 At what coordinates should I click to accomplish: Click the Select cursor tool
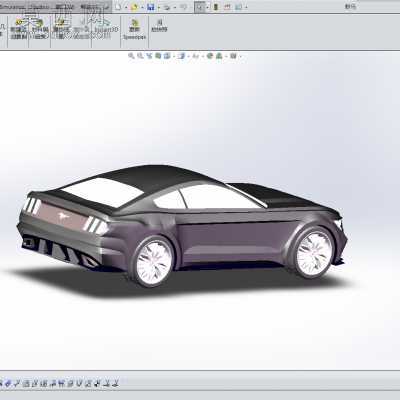[200, 7]
